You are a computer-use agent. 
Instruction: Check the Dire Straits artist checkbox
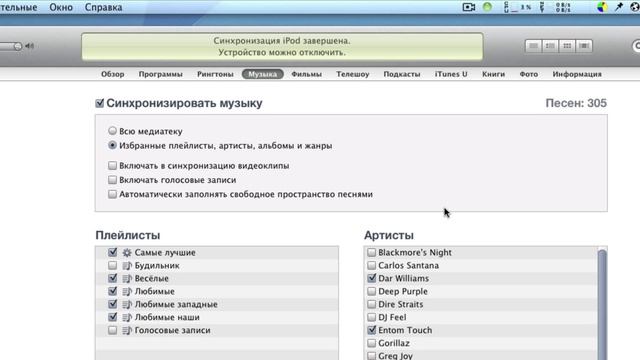(371, 304)
